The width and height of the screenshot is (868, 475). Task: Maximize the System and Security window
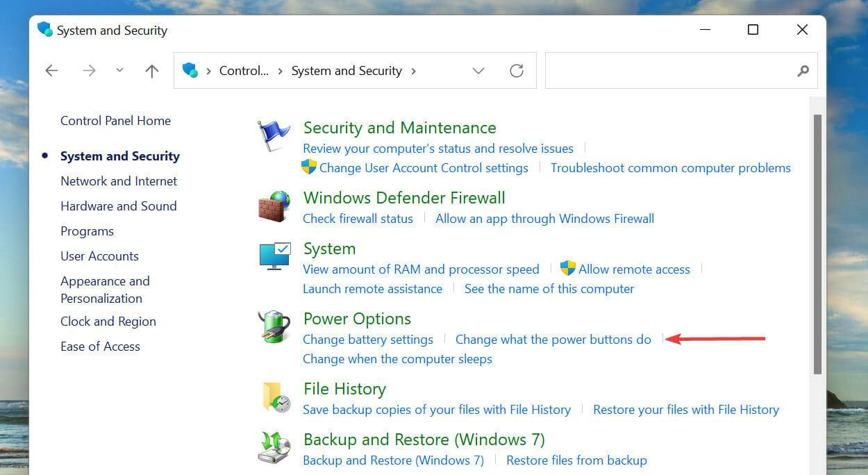click(x=753, y=30)
